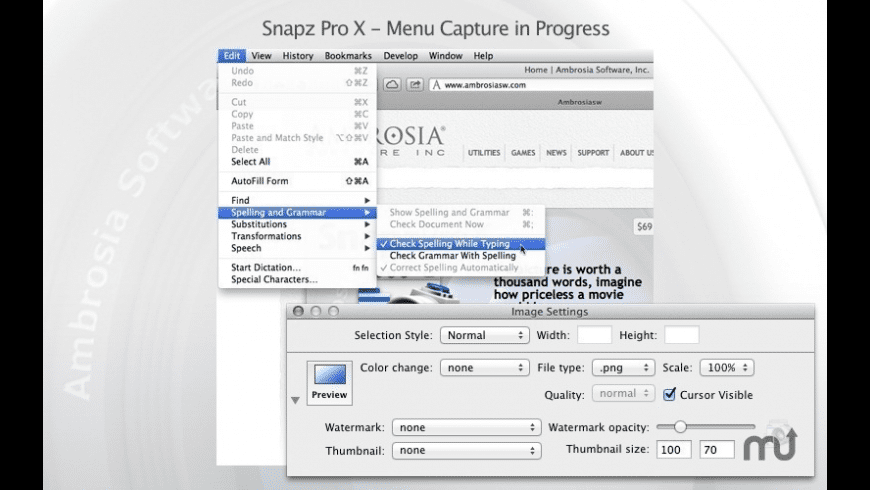Expand the Find submenu
The height and width of the screenshot is (490, 870).
coord(297,200)
